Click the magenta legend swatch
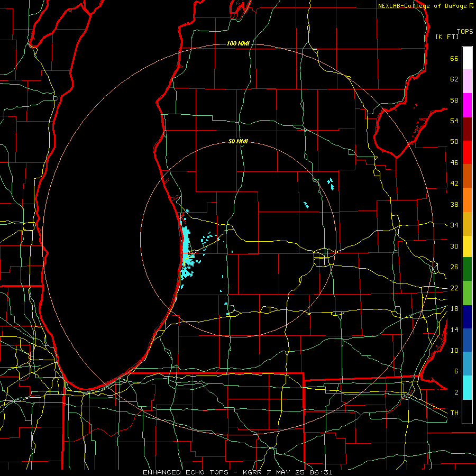476x476 pixels. point(467,105)
